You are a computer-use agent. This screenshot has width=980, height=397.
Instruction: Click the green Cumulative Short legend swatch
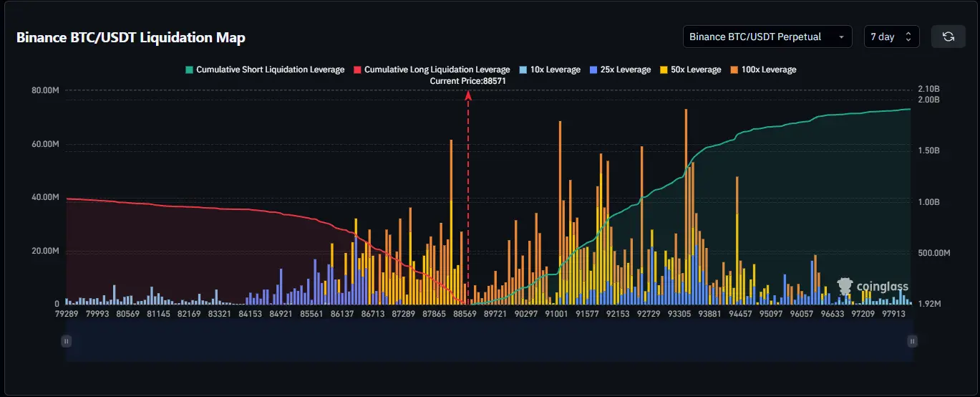pyautogui.click(x=189, y=70)
